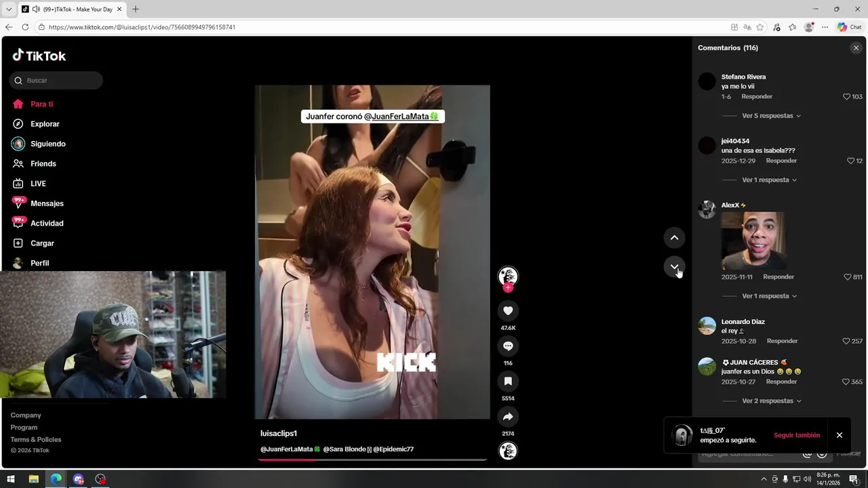Viewport: 868px width, 488px height.
Task: Open browser profile avatar
Action: (x=809, y=27)
